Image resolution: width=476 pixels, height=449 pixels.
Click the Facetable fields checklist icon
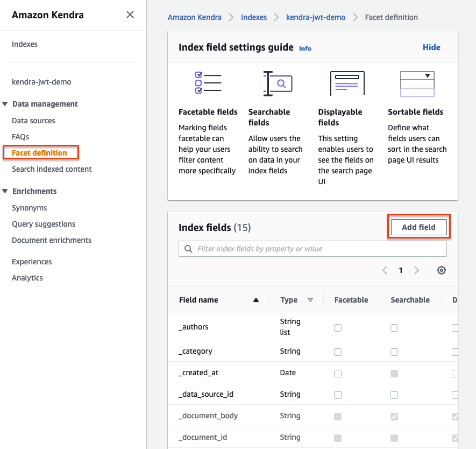(208, 83)
